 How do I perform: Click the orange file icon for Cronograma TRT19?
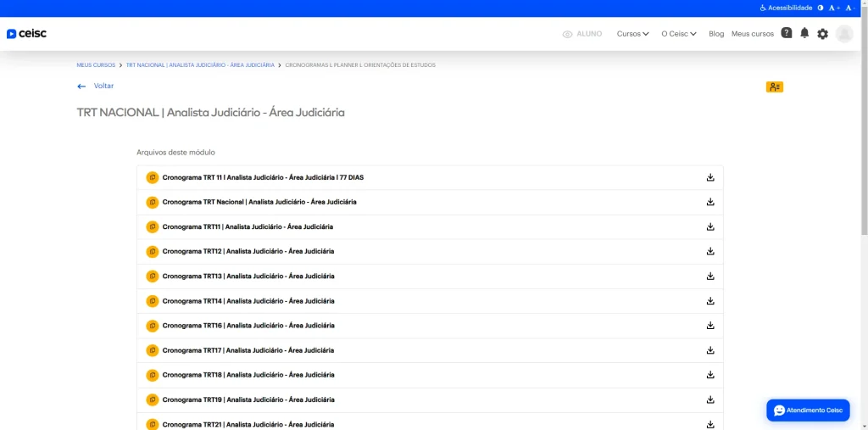(x=153, y=400)
